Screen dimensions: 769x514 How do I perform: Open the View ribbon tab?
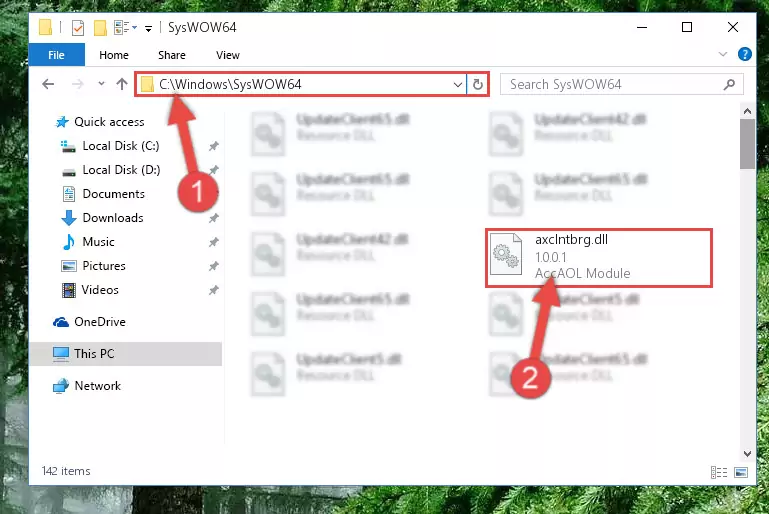click(x=228, y=55)
